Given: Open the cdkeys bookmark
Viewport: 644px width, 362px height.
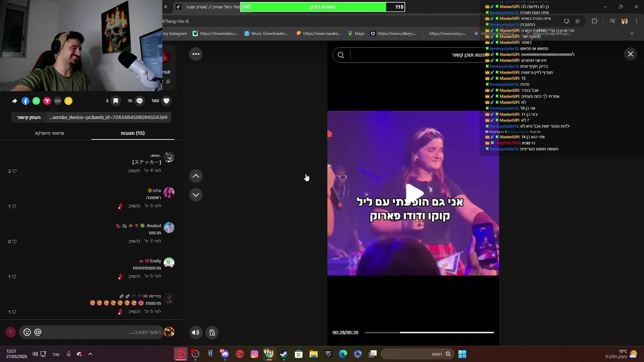Looking at the screenshot, I should pos(393,34).
